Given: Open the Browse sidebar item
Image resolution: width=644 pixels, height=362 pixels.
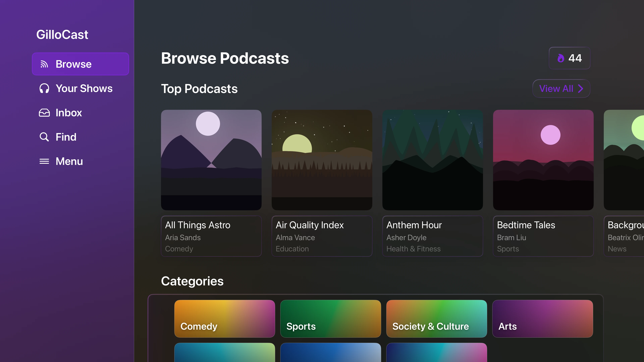Looking at the screenshot, I should [80, 64].
